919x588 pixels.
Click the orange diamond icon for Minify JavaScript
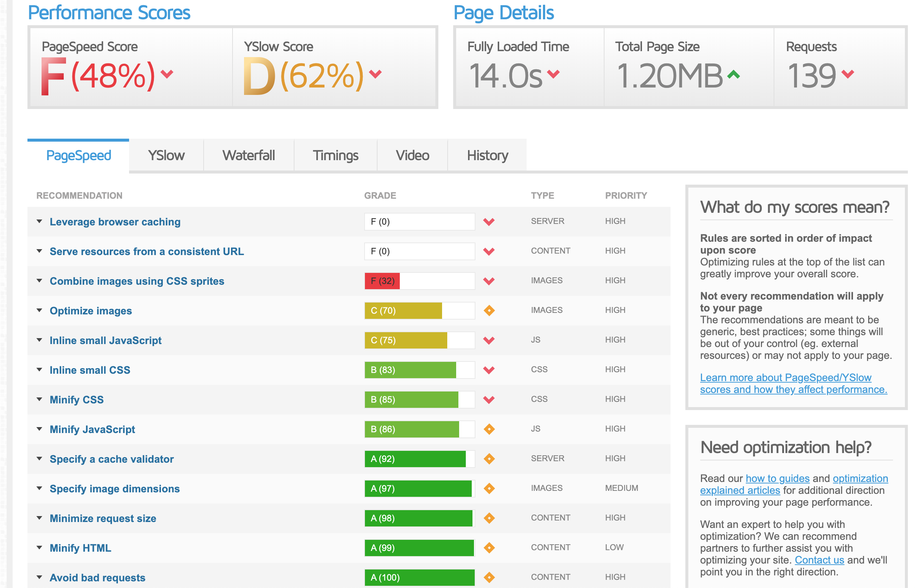point(489,429)
